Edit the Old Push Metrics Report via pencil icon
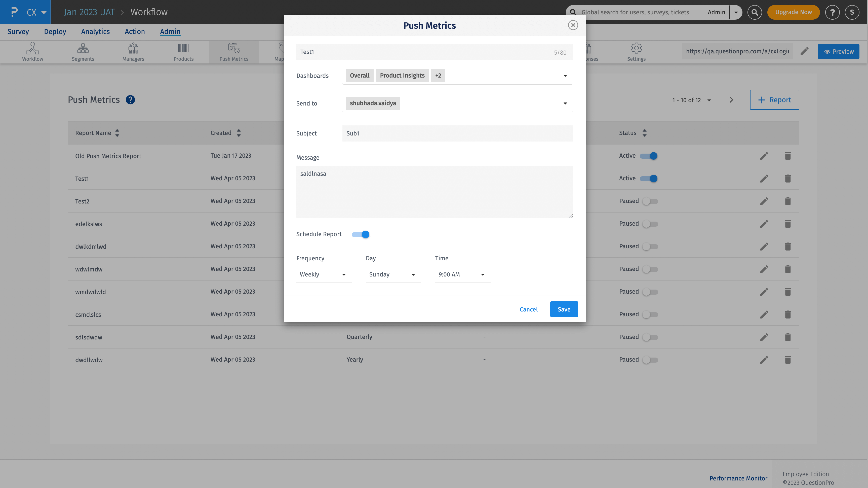Image resolution: width=868 pixels, height=488 pixels. 764,156
